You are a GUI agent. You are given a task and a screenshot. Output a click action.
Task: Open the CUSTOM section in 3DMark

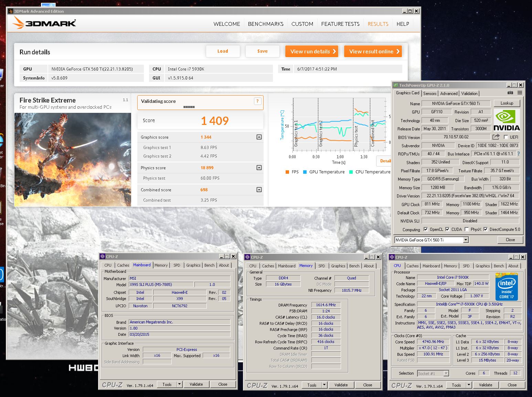click(302, 24)
